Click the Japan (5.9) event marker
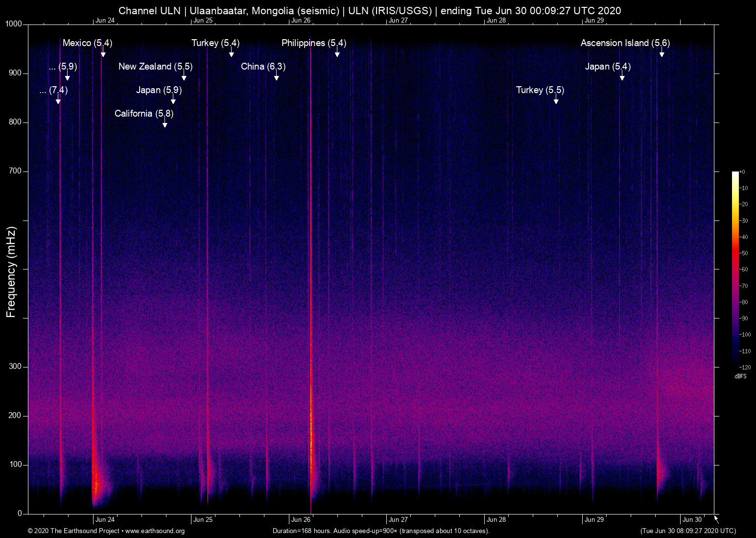 click(x=159, y=90)
